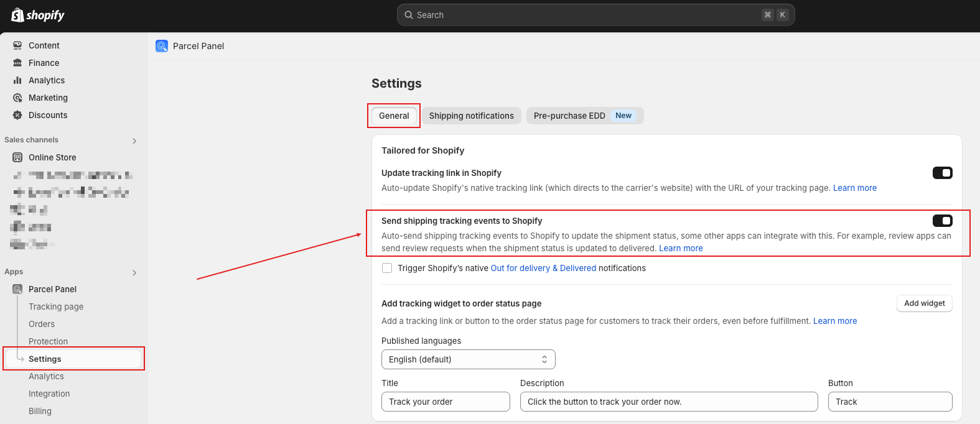Click the Parcel Panel header logo icon
Image resolution: width=980 pixels, height=424 pixels.
[162, 46]
